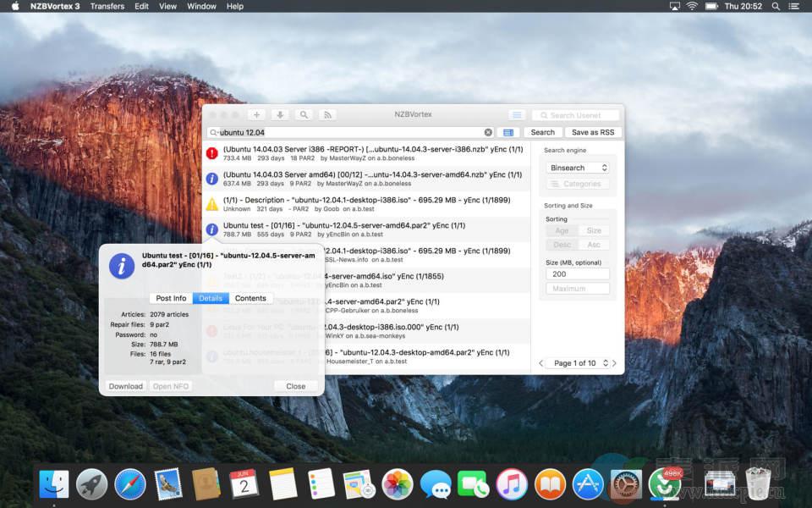Select Age sorting option
812x508 pixels.
pyautogui.click(x=562, y=230)
